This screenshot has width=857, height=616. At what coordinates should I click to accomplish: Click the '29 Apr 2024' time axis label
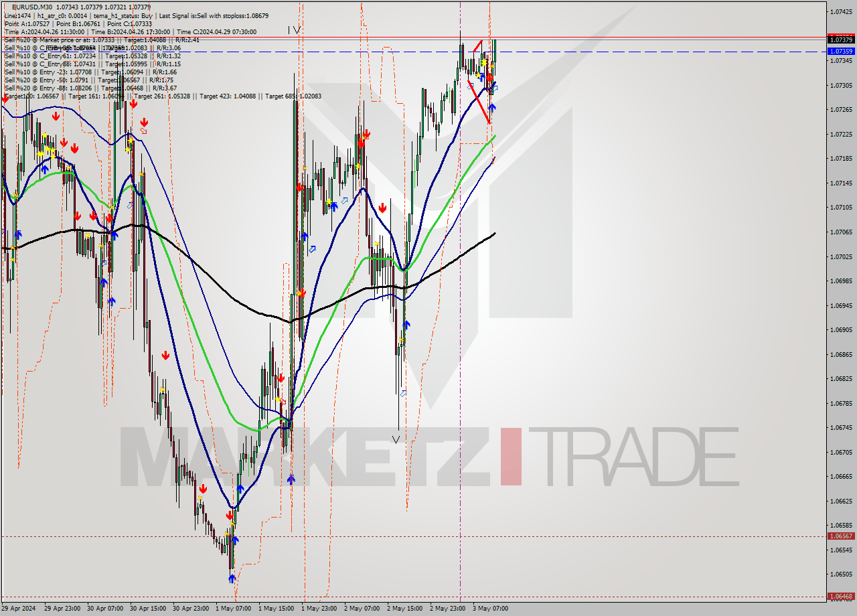click(17, 609)
